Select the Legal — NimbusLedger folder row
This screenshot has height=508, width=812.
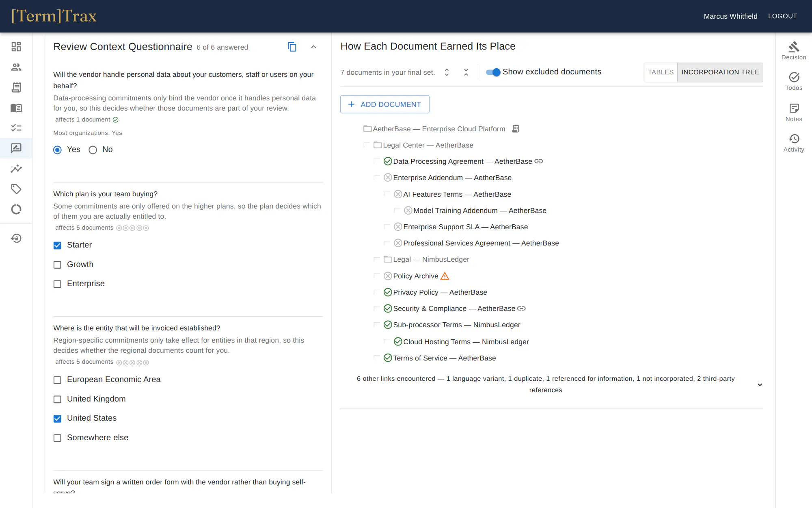click(x=426, y=259)
